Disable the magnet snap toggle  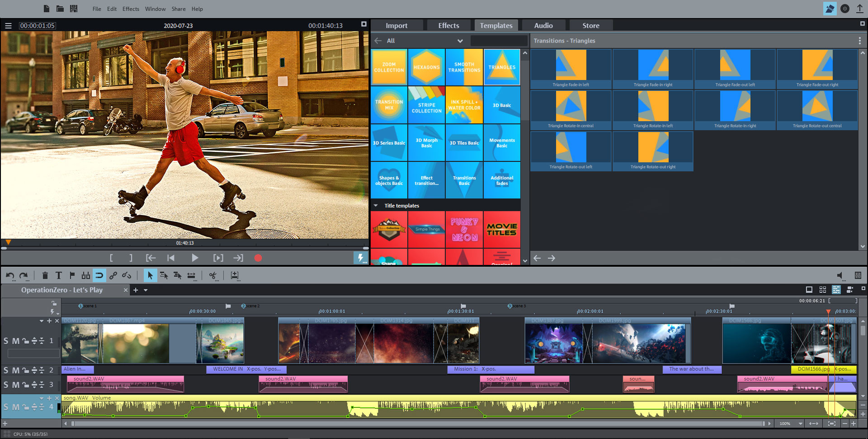point(99,275)
